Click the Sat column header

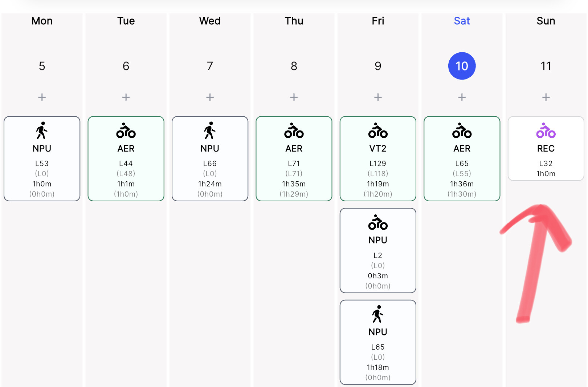pos(462,21)
